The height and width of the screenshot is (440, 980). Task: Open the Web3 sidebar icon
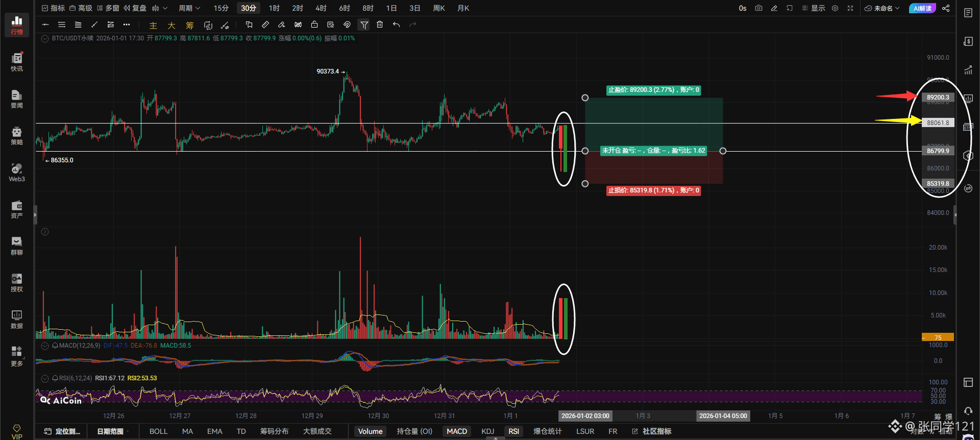[x=17, y=172]
